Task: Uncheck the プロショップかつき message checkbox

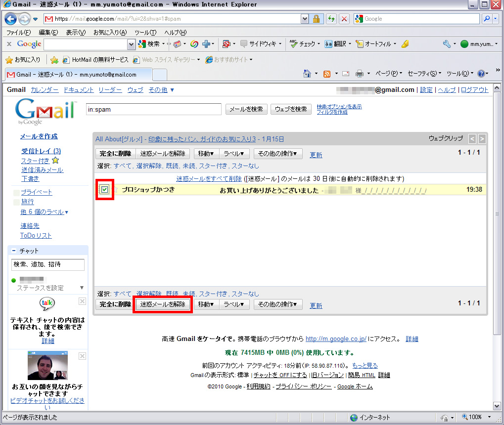Action: click(104, 190)
